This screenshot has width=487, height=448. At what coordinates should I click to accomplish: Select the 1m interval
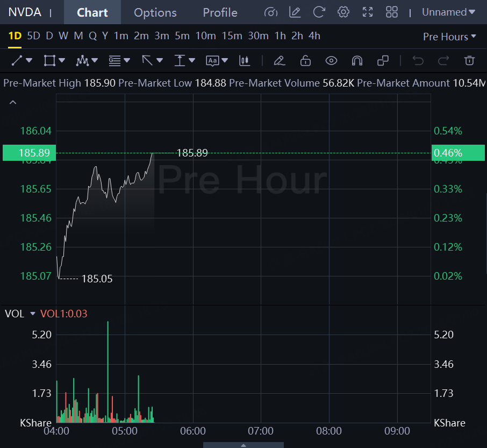121,36
